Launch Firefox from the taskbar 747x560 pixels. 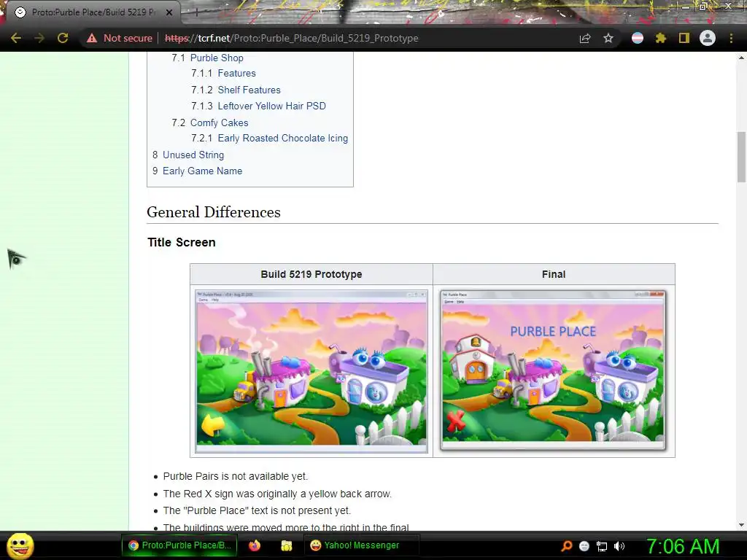click(255, 545)
